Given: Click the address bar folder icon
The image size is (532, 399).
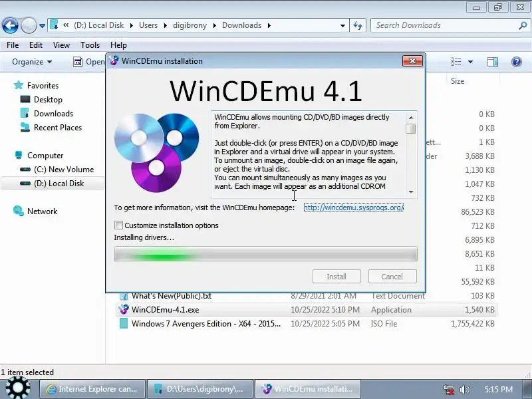Looking at the screenshot, I should [x=54, y=25].
